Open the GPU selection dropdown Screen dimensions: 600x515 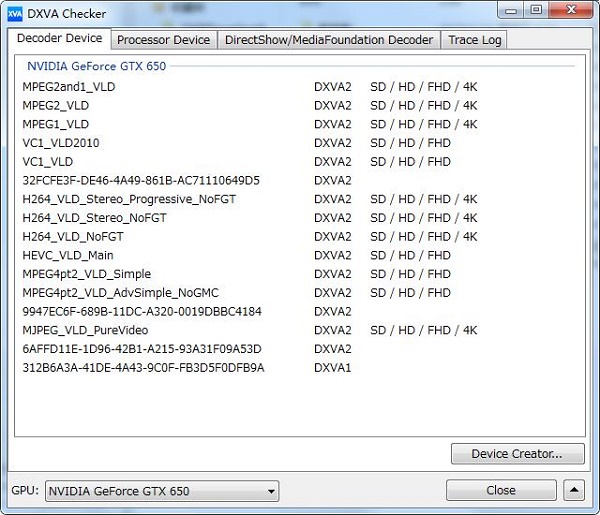point(162,491)
